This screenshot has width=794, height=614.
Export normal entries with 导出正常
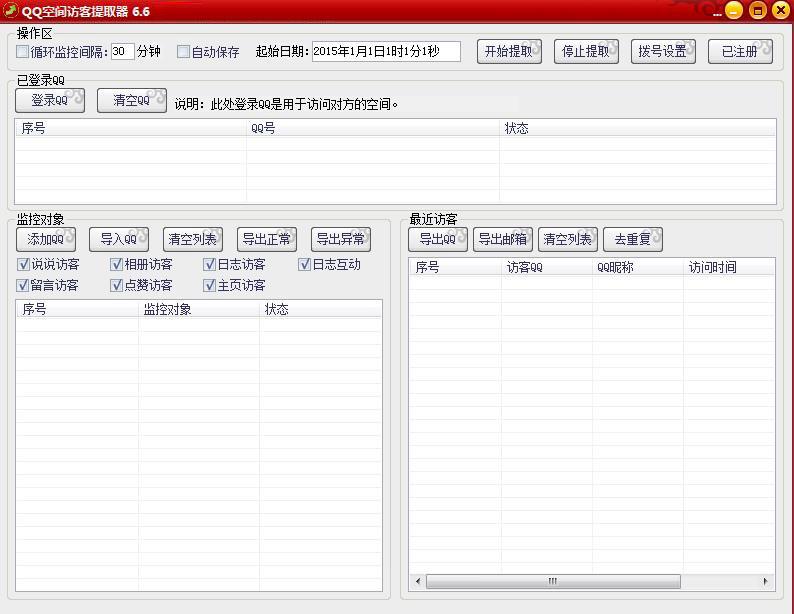pos(267,239)
